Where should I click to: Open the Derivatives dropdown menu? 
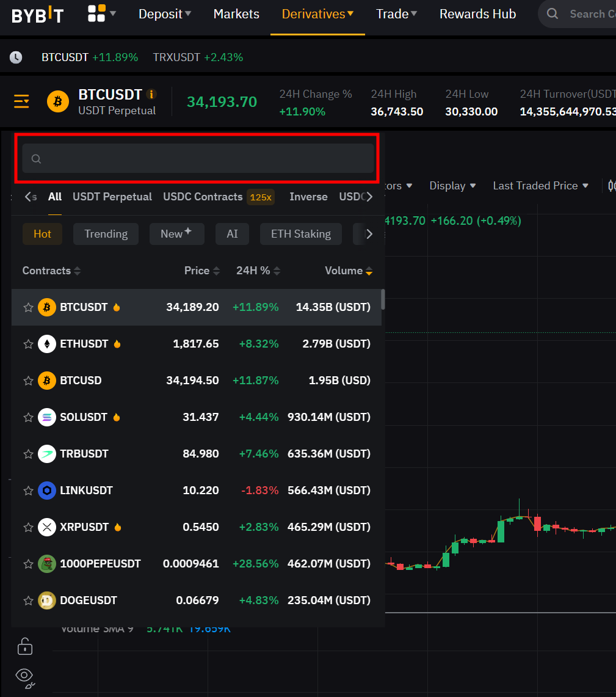coord(317,14)
